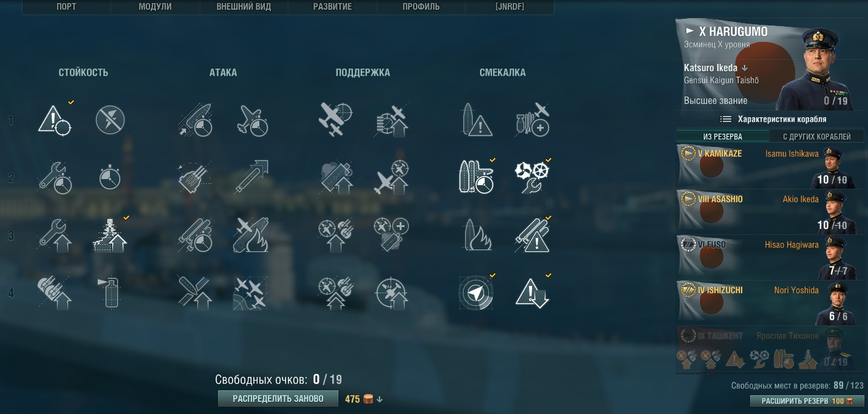Screen dimensions: 868x414
Task: Select the fire-extinguisher skill in row 4
Action: 110,293
